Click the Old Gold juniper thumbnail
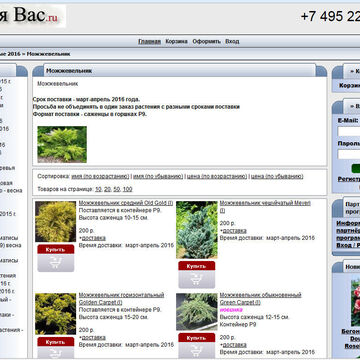 coord(56,222)
